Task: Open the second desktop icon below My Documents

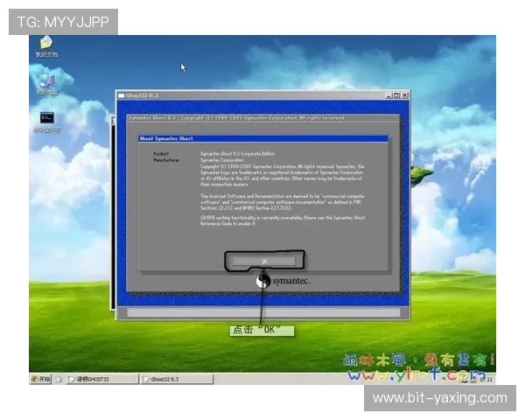Action: tap(45, 81)
